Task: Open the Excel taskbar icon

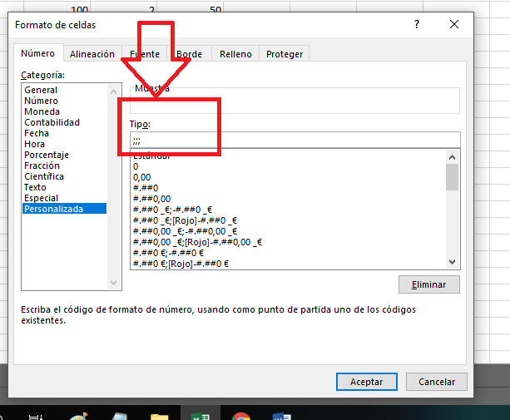Action: coord(201,415)
